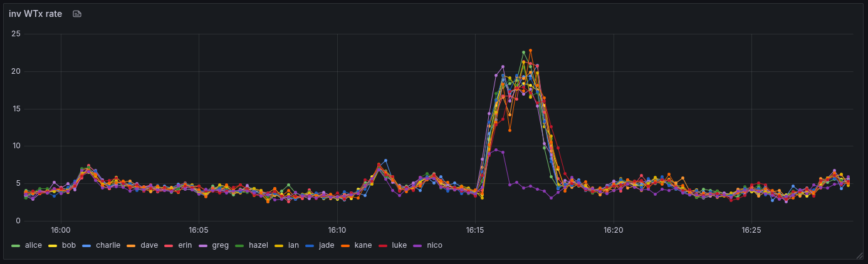Image resolution: width=868 pixels, height=264 pixels.
Task: Click the panel description icon beside title
Action: coord(77,14)
